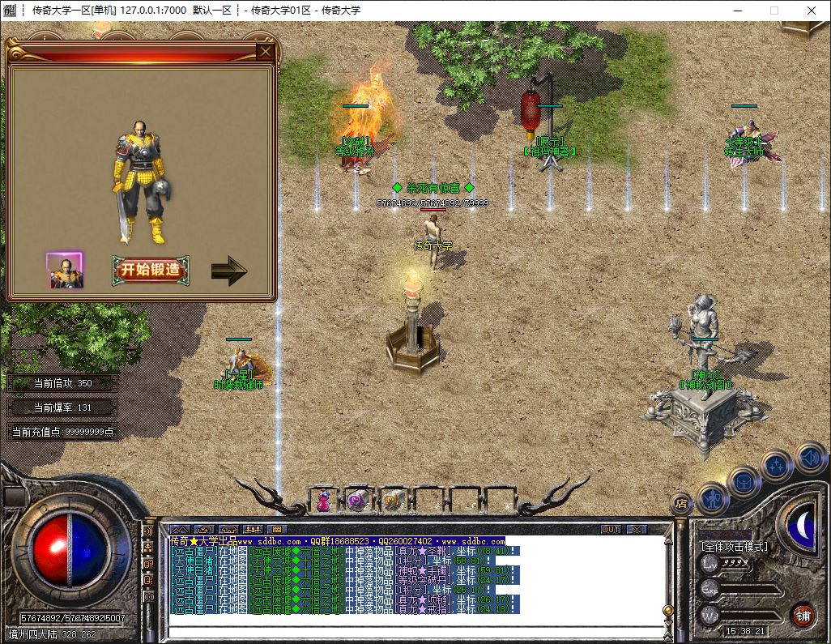This screenshot has width=831, height=644.
Task: Click the golden chat scrollbar knob
Action: [x=668, y=611]
